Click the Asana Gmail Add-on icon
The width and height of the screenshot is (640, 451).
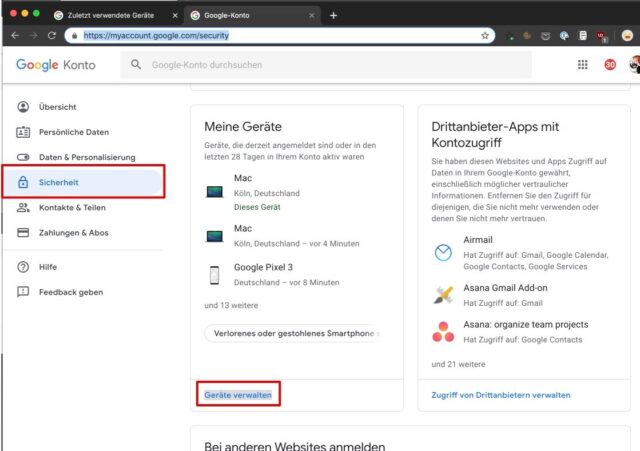(443, 294)
